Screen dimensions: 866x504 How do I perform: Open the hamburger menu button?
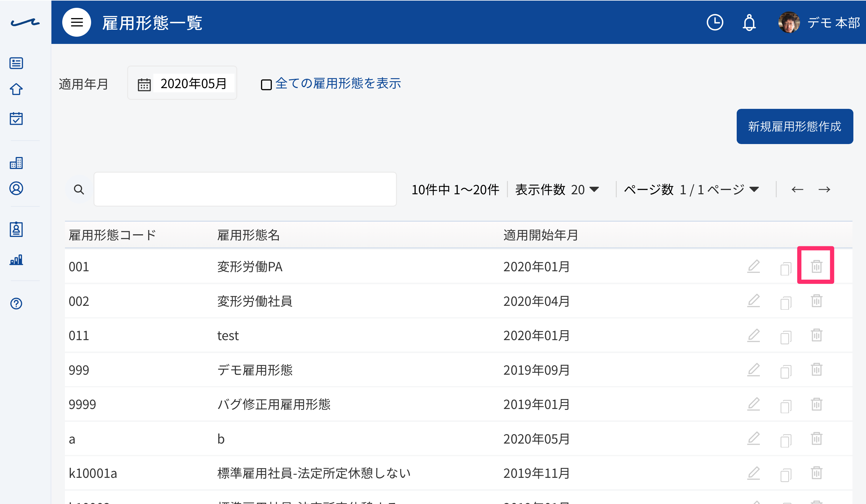click(77, 22)
